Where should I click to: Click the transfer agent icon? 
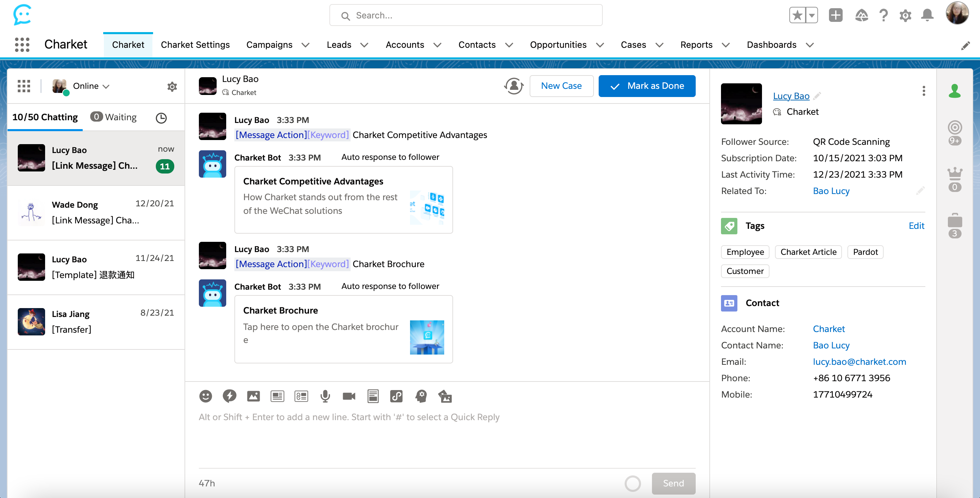[514, 86]
